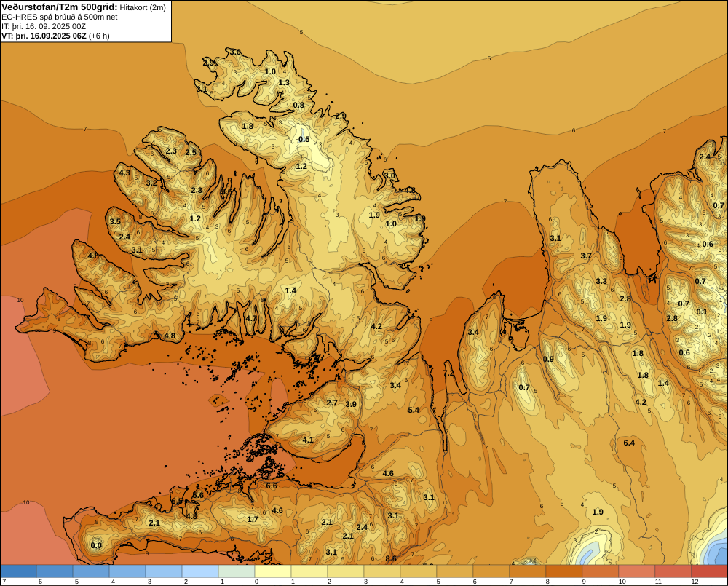Select the dark blue swatch between -7 and -6
Screen dimensions: 728x586
[18, 571]
